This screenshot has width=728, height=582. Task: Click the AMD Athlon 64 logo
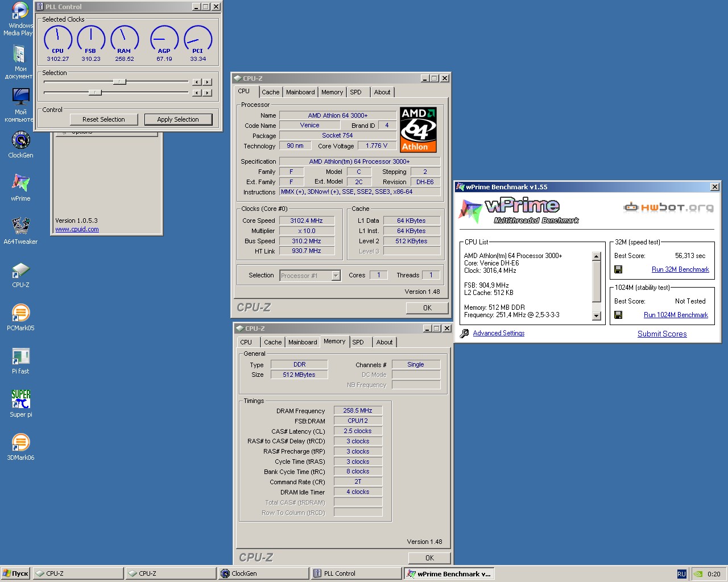click(x=418, y=130)
